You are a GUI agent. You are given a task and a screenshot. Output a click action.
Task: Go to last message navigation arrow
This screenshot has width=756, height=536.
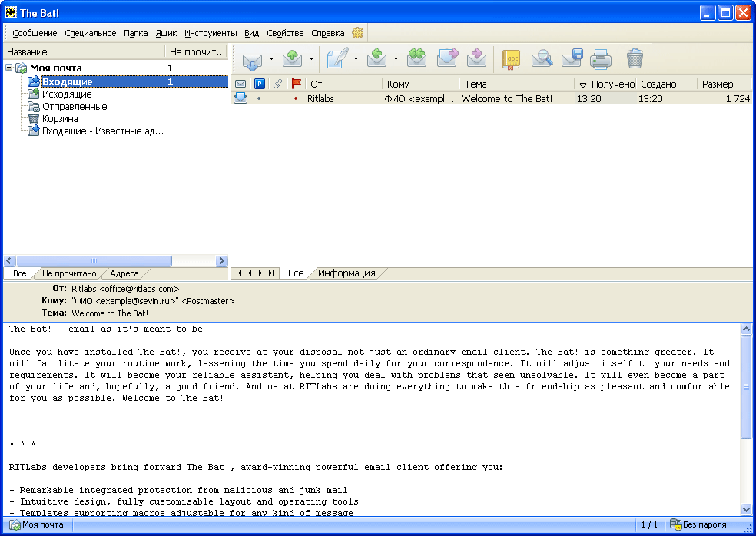click(271, 273)
